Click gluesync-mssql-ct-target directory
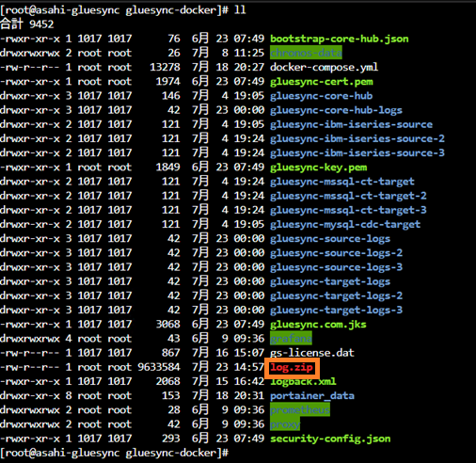 click(342, 182)
